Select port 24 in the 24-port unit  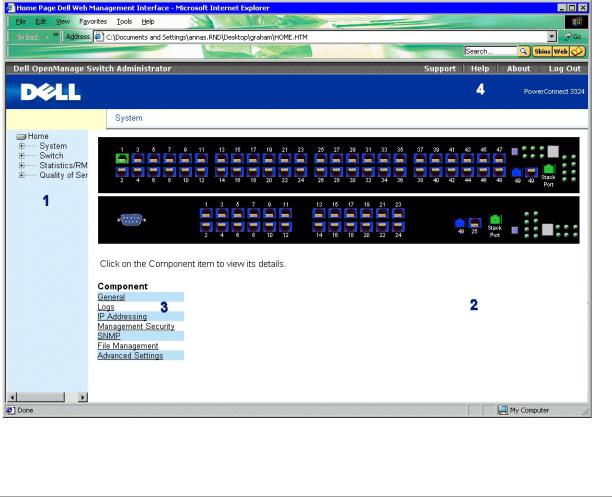click(x=398, y=226)
